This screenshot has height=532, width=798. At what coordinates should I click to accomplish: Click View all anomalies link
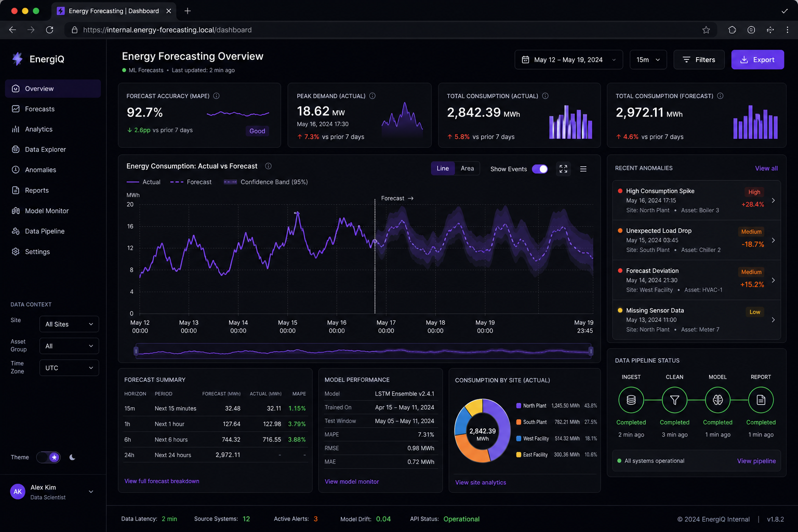tap(766, 168)
